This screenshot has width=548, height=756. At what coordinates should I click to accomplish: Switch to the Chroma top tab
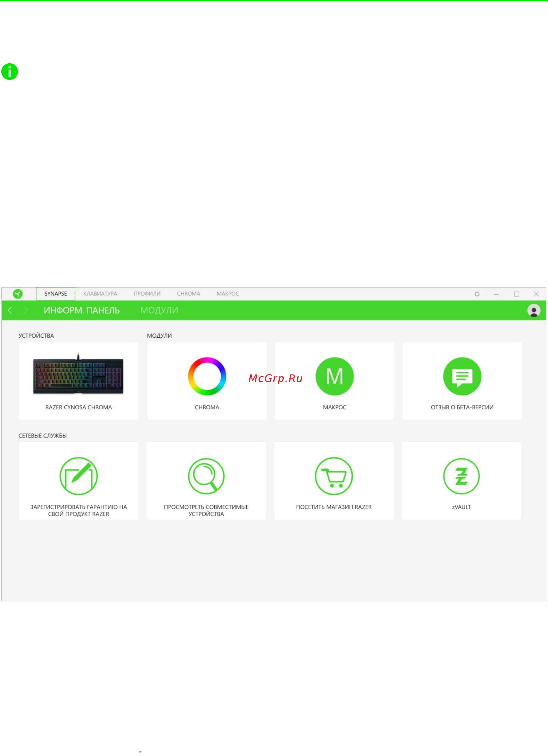(188, 294)
